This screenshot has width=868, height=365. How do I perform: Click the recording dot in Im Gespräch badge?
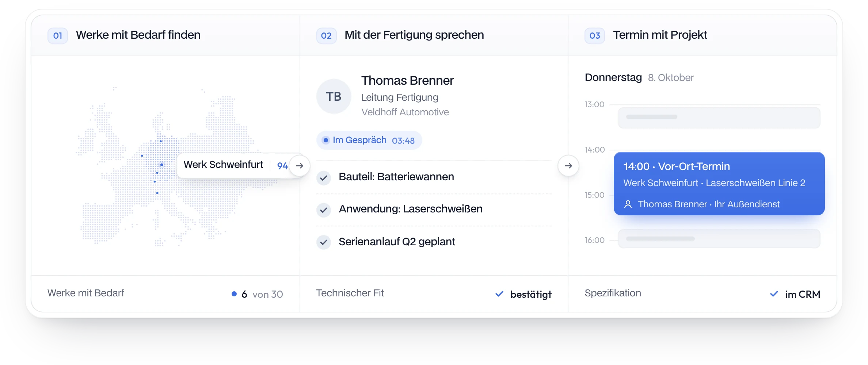pyautogui.click(x=325, y=140)
